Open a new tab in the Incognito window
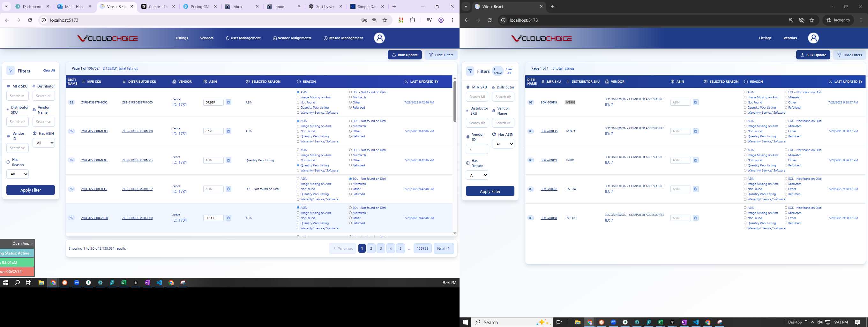868x327 pixels. tap(553, 6)
